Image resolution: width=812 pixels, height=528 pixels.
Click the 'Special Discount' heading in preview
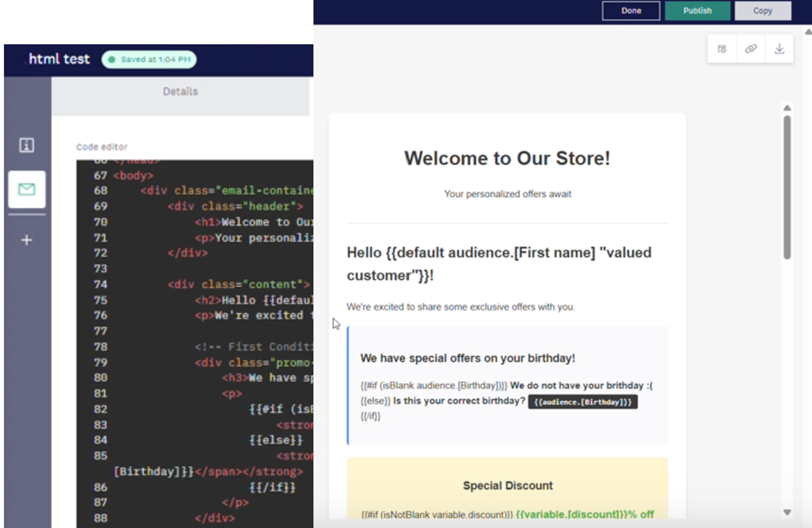click(507, 486)
